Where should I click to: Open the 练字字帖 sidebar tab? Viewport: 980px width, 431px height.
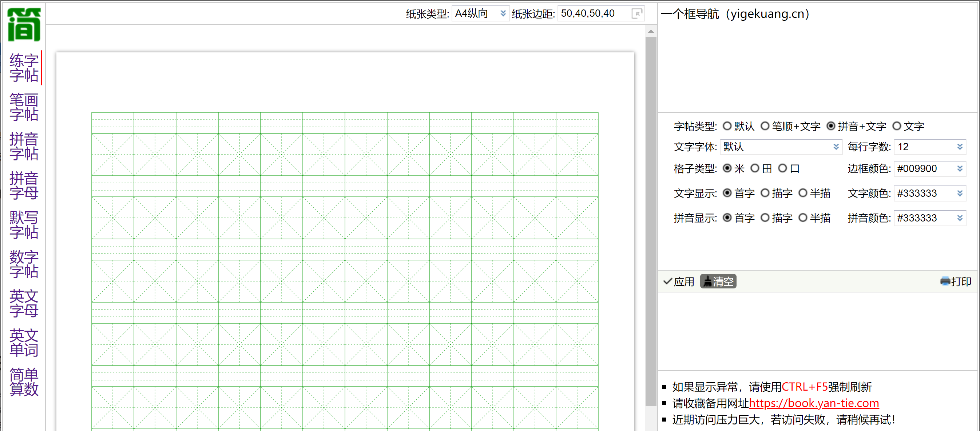tap(24, 68)
